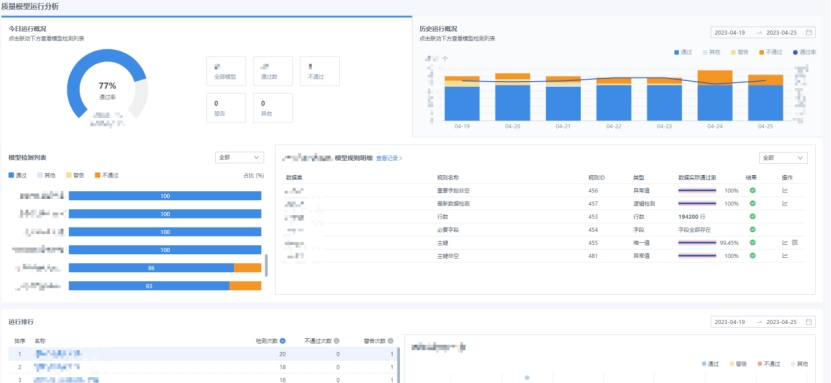
Task: Toggle 警告 series in history chart legend
Action: point(739,52)
